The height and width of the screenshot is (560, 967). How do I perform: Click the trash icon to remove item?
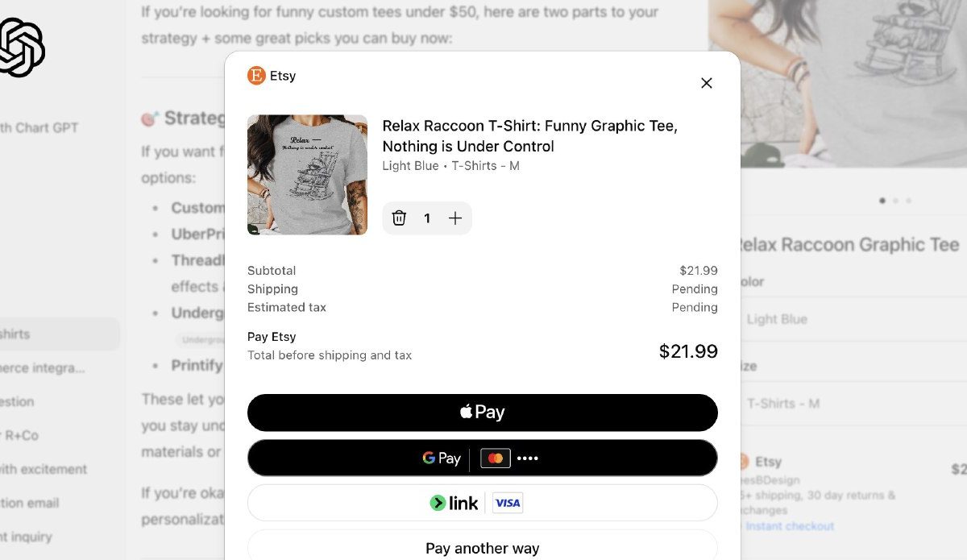(399, 218)
